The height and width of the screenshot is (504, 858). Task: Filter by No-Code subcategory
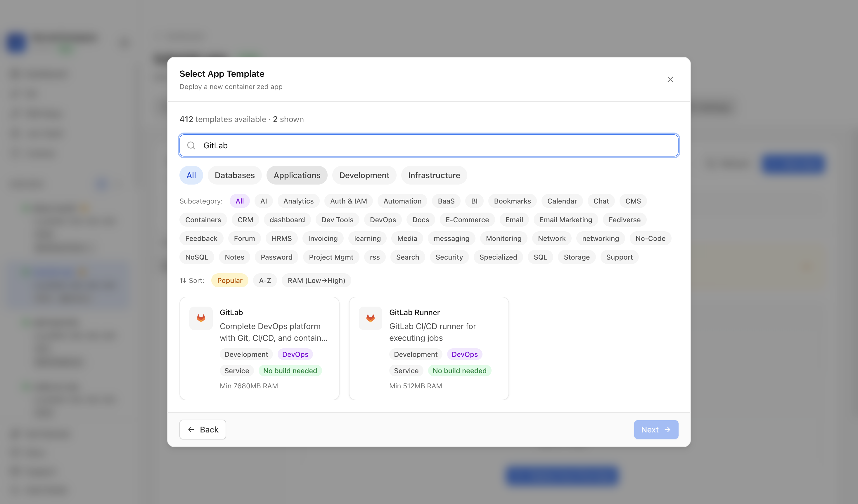[650, 239]
